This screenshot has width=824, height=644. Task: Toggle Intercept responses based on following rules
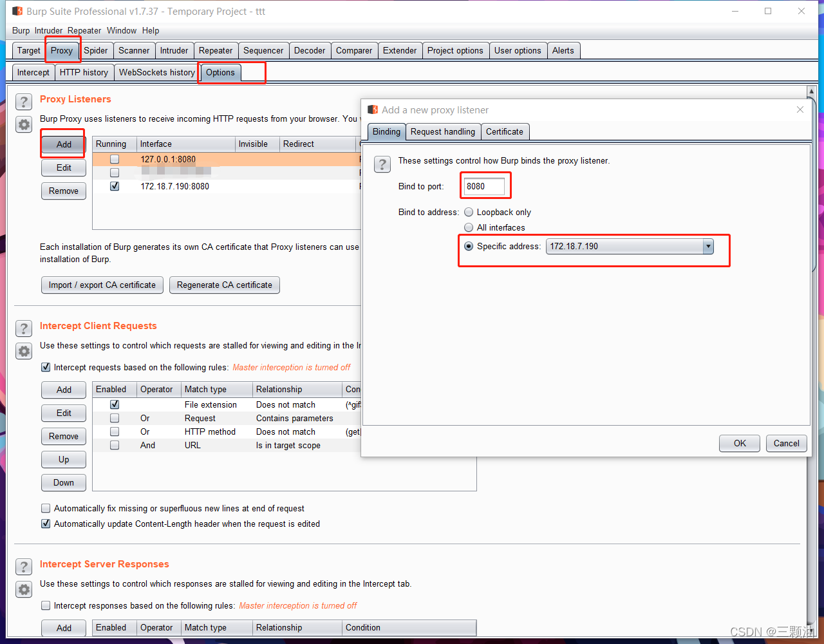click(46, 605)
